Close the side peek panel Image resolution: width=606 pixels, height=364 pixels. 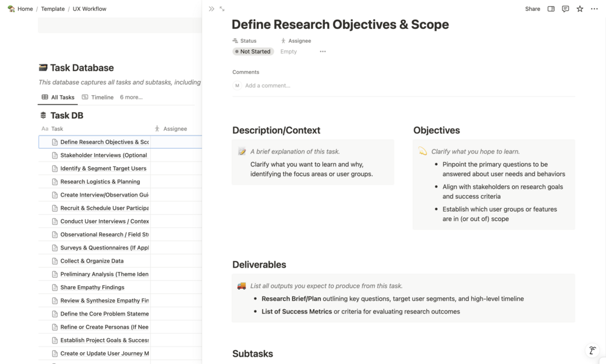tap(211, 9)
